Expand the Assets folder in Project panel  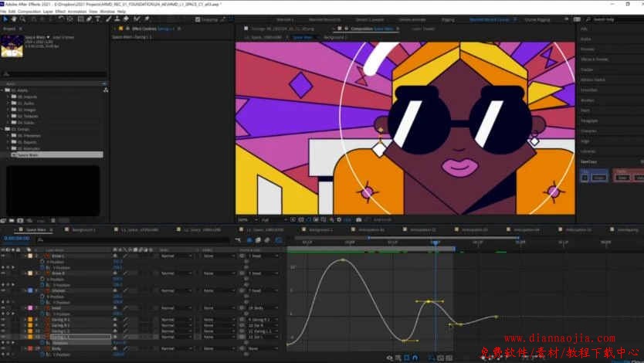[x=3, y=90]
